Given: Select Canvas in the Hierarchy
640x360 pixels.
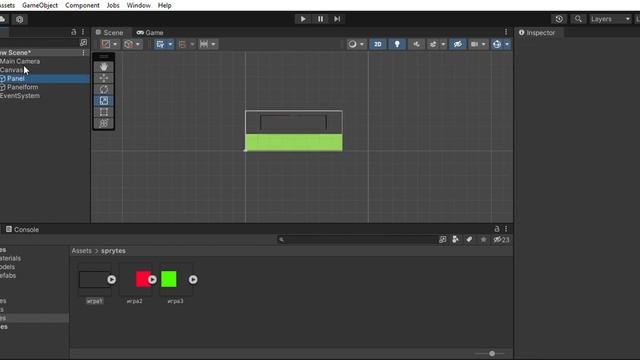Looking at the screenshot, I should (x=11, y=70).
